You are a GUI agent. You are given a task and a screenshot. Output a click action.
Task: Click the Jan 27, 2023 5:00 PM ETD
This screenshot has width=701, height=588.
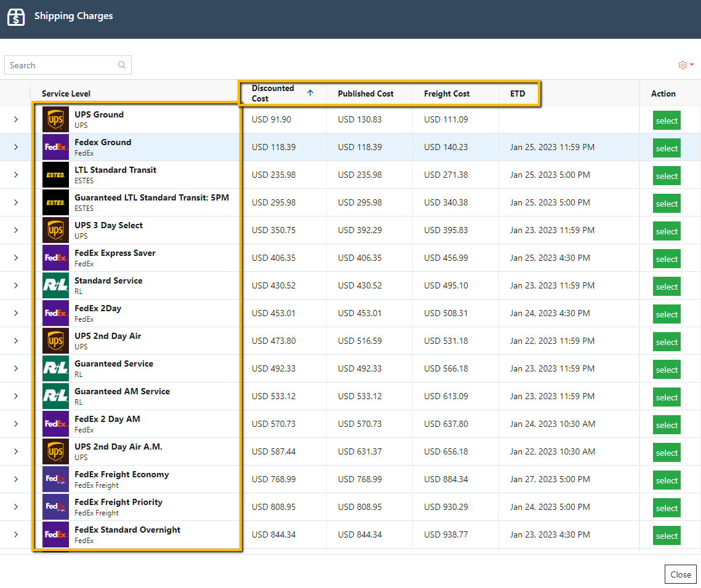click(x=550, y=479)
